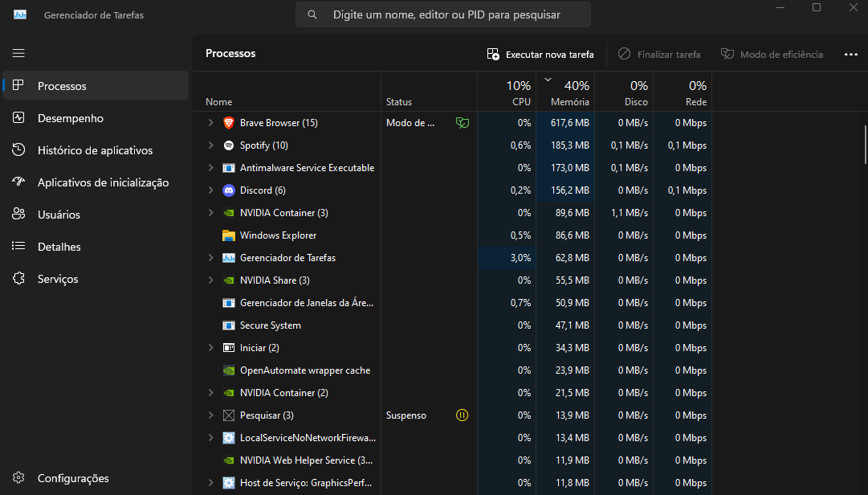This screenshot has height=495, width=868.
Task: Click the Discord process icon
Action: click(229, 190)
